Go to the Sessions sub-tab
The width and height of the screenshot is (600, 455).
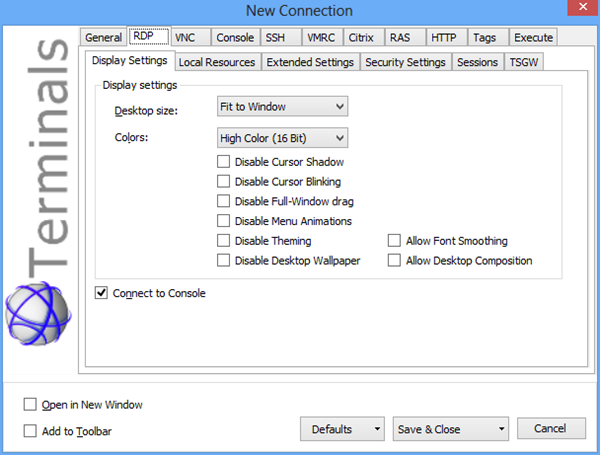[x=477, y=62]
